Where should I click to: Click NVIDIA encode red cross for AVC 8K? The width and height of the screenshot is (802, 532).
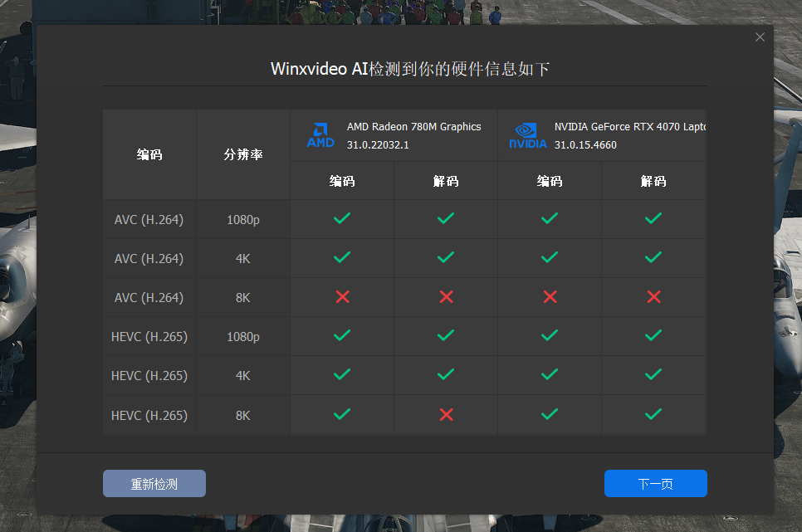point(550,296)
